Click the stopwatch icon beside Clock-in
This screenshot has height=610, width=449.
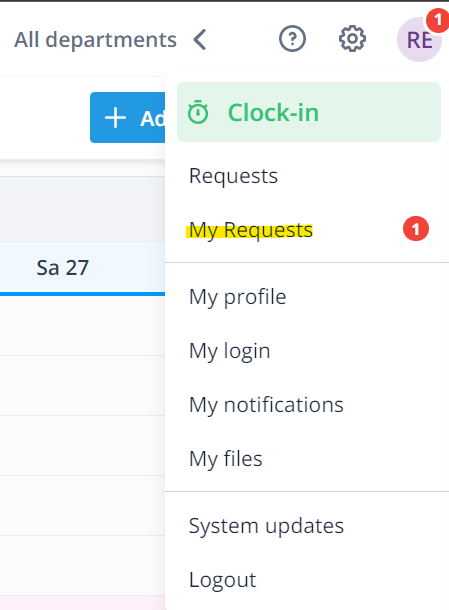pyautogui.click(x=198, y=112)
